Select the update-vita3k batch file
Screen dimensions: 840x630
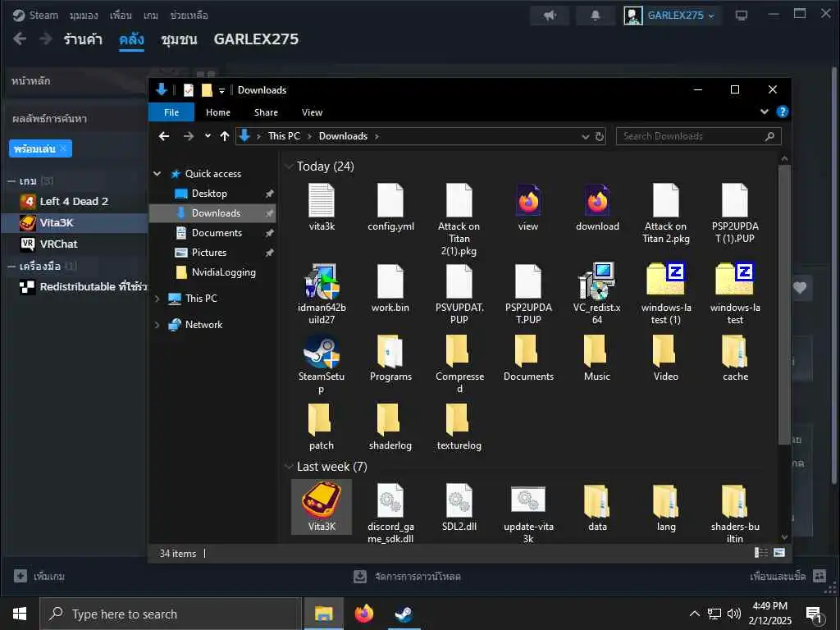[528, 514]
